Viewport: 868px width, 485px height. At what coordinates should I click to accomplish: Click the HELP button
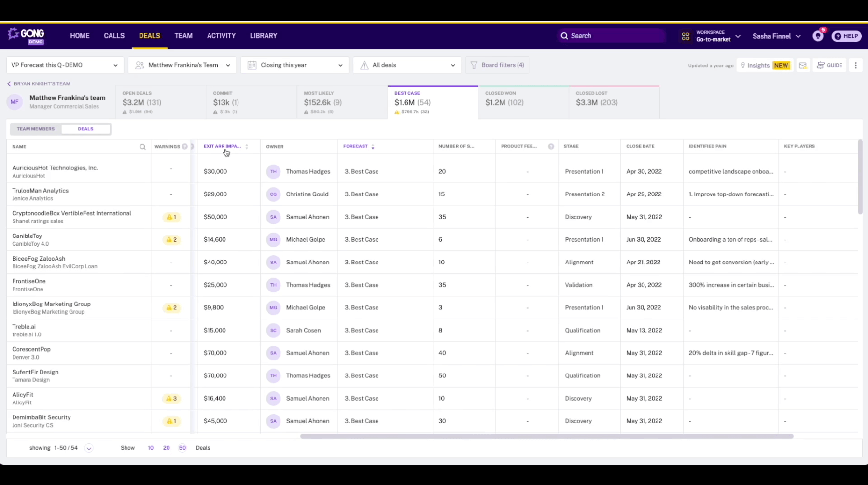(847, 36)
